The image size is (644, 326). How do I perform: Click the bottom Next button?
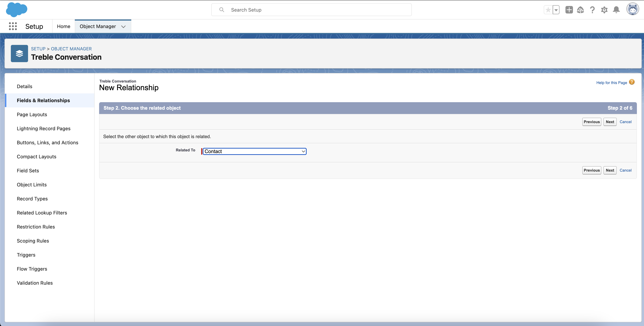(610, 170)
